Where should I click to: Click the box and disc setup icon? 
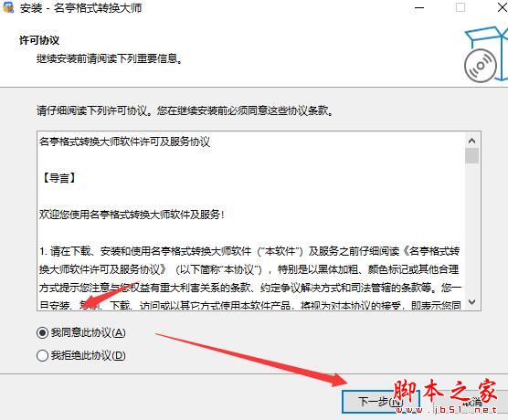tap(485, 55)
